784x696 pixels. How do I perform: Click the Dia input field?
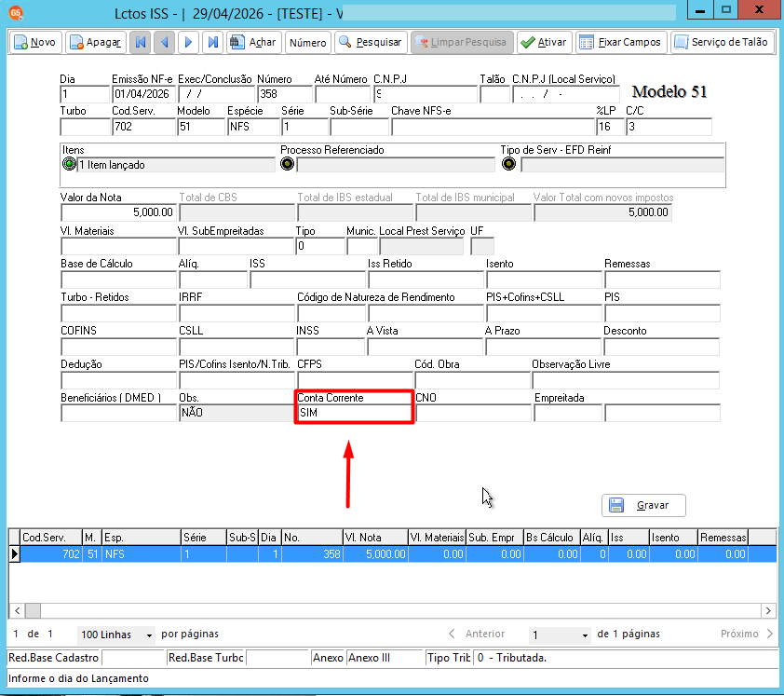point(85,94)
